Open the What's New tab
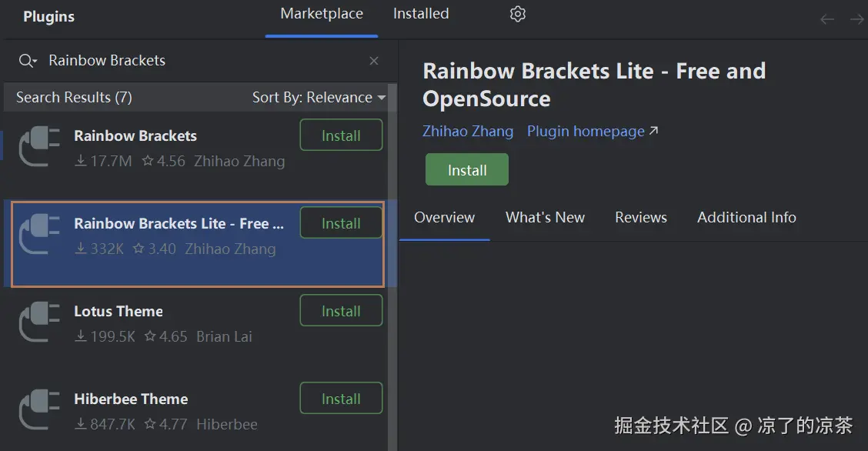The image size is (868, 451). (546, 218)
